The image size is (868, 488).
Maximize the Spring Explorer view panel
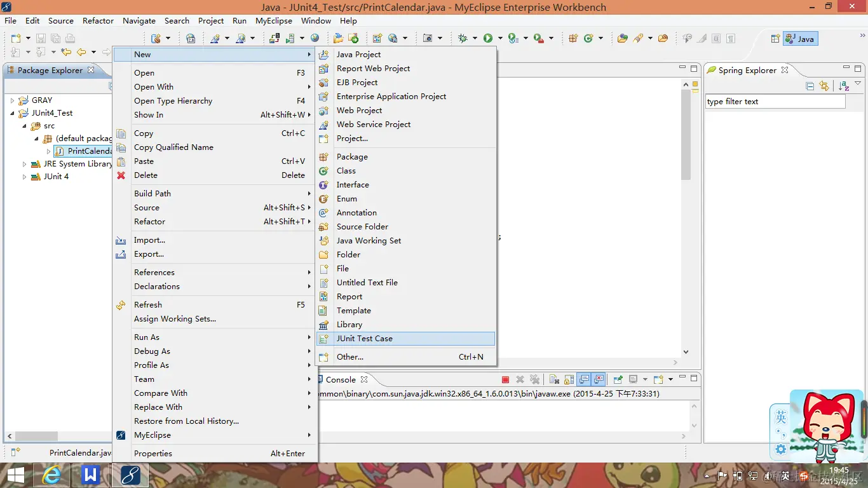coord(858,68)
